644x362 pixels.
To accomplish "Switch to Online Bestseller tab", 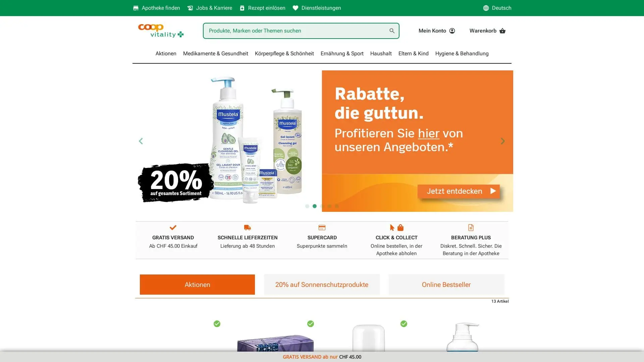I will 446,285.
